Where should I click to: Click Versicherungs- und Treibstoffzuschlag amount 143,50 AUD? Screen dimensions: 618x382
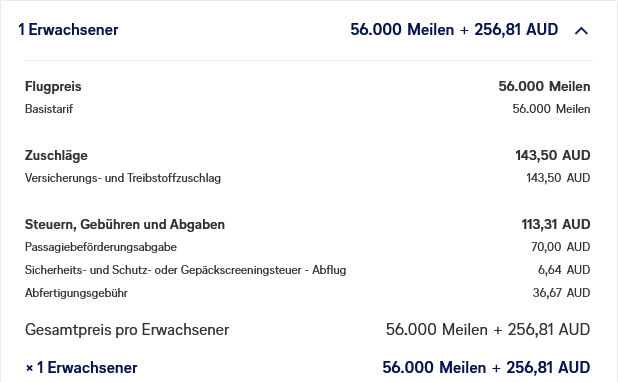(558, 178)
